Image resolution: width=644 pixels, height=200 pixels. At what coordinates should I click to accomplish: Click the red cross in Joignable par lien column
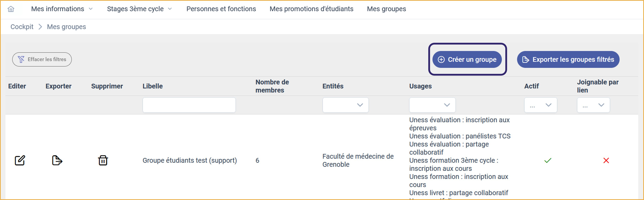(x=606, y=160)
